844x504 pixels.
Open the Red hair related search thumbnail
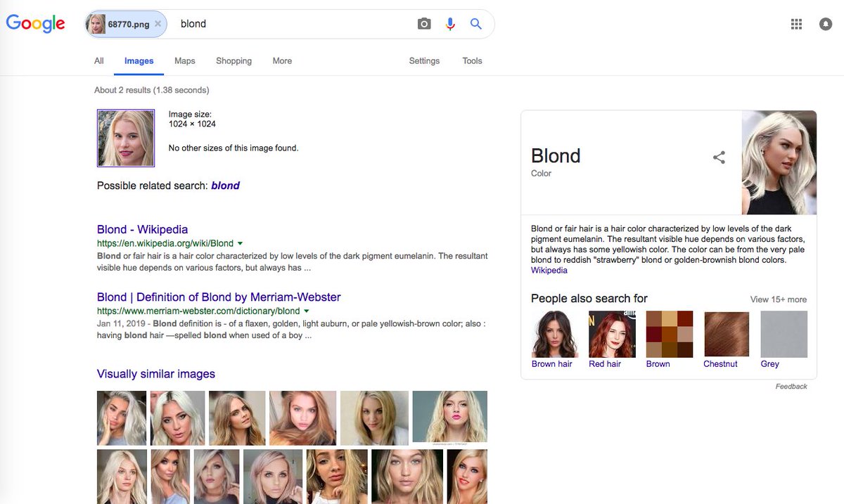[x=612, y=335]
